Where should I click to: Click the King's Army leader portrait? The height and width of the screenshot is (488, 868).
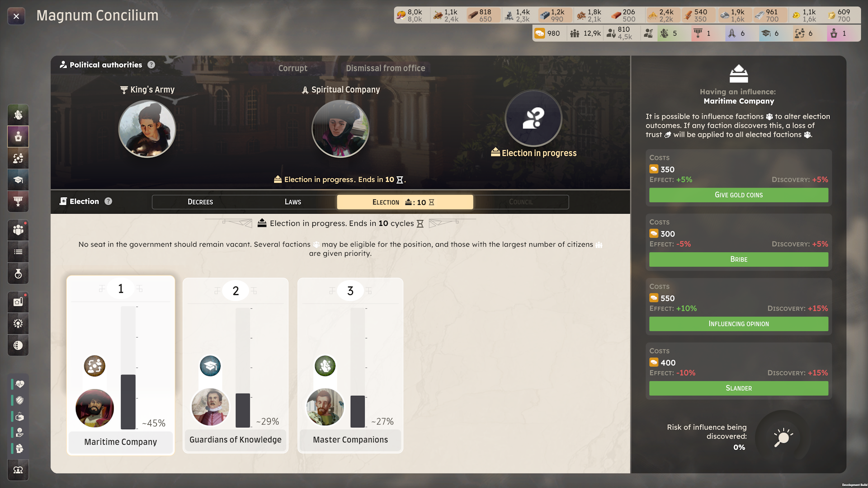[147, 129]
